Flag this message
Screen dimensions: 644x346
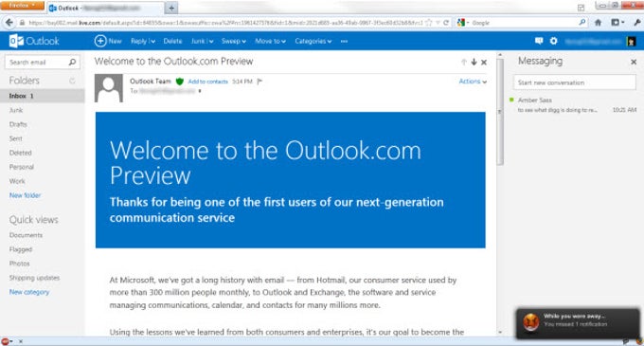259,82
